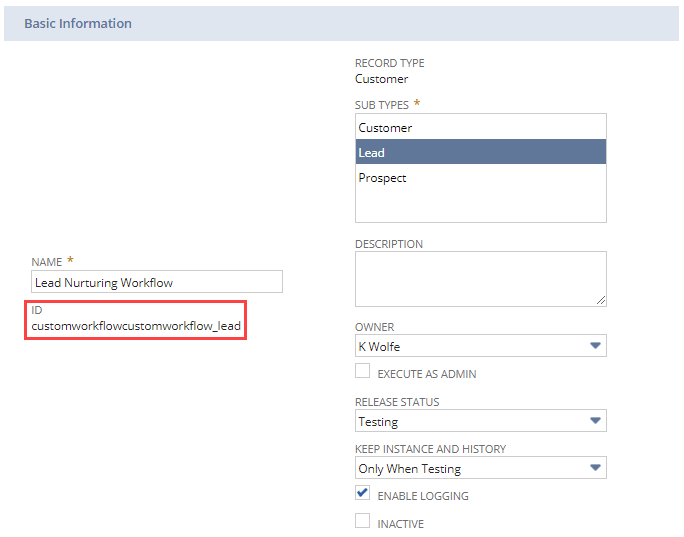Click the OWNER field label
Viewport: 684px width, 537px height.
pos(375,327)
